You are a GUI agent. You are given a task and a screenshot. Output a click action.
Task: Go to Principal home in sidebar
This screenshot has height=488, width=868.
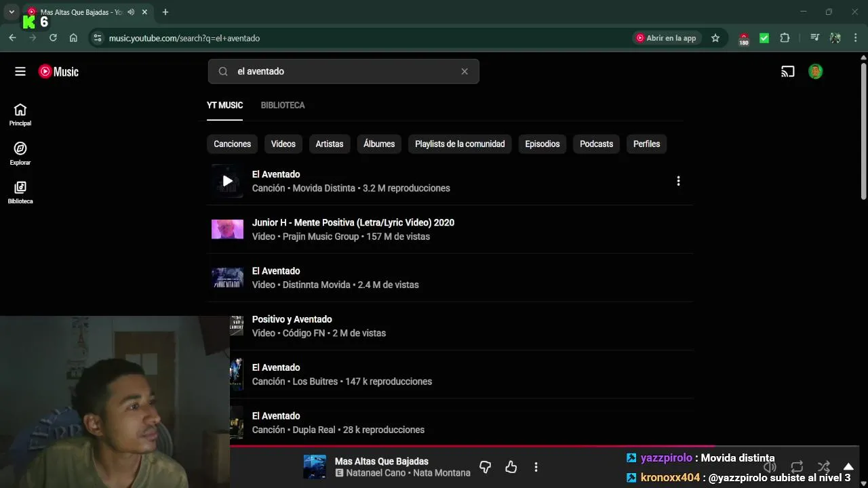pyautogui.click(x=20, y=115)
